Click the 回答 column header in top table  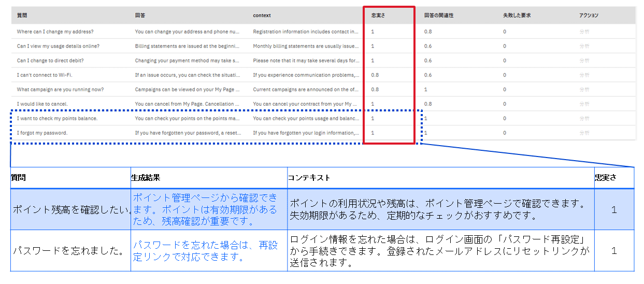pyautogui.click(x=140, y=16)
